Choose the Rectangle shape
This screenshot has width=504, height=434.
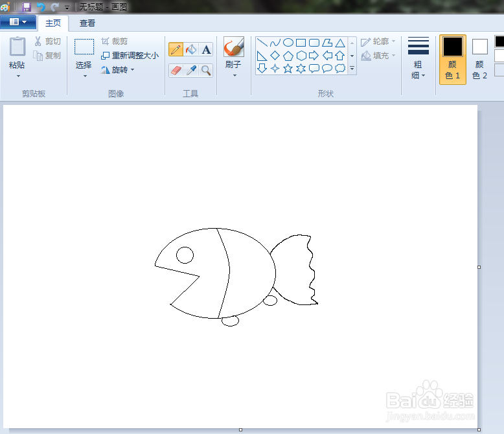(301, 43)
